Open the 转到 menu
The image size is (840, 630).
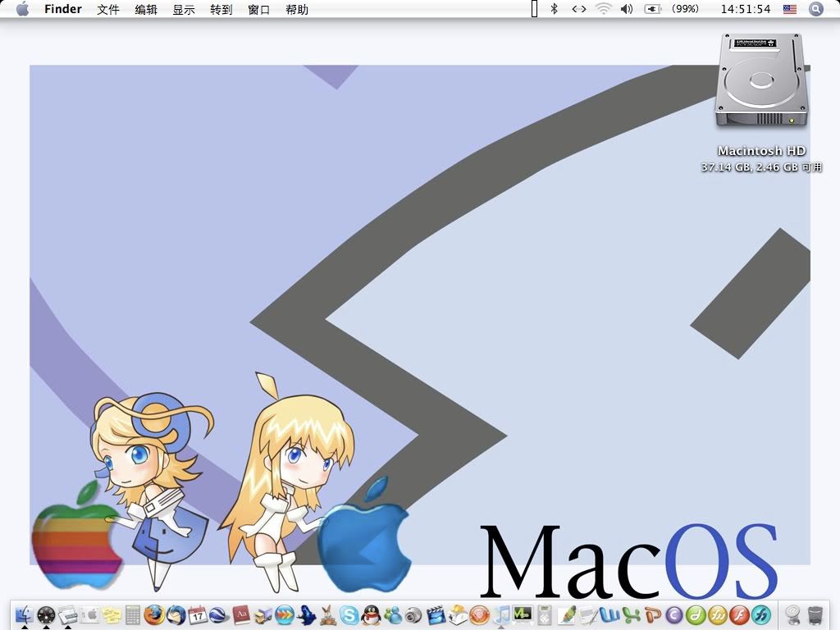point(221,9)
